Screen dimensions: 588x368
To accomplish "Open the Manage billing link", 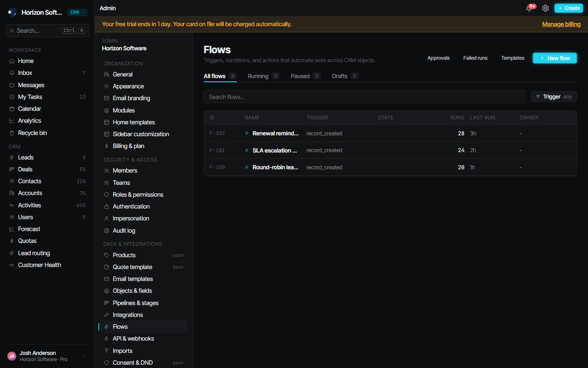I will point(561,24).
